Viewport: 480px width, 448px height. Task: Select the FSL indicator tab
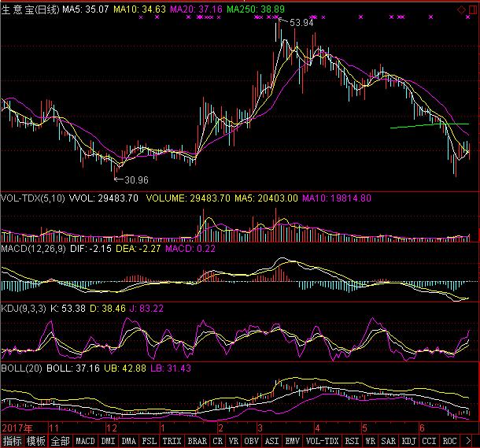pos(149,441)
